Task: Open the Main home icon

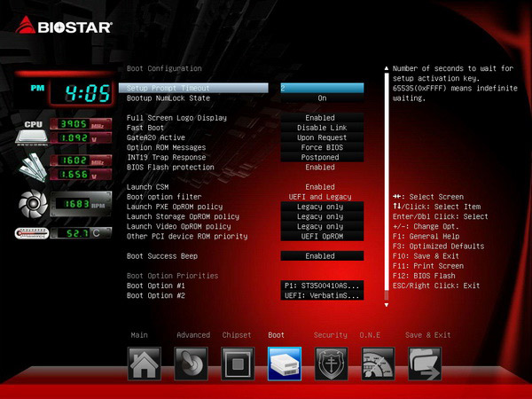Action: click(x=145, y=364)
